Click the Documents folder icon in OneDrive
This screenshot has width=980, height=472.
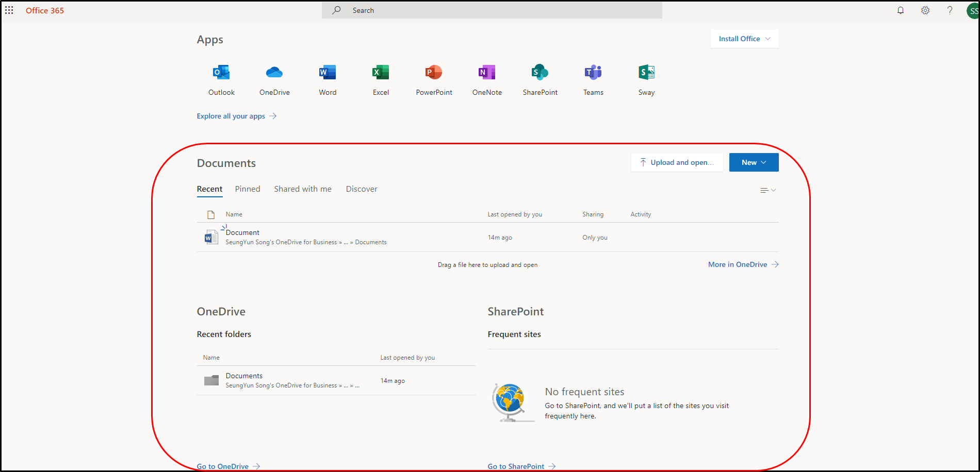(x=211, y=380)
